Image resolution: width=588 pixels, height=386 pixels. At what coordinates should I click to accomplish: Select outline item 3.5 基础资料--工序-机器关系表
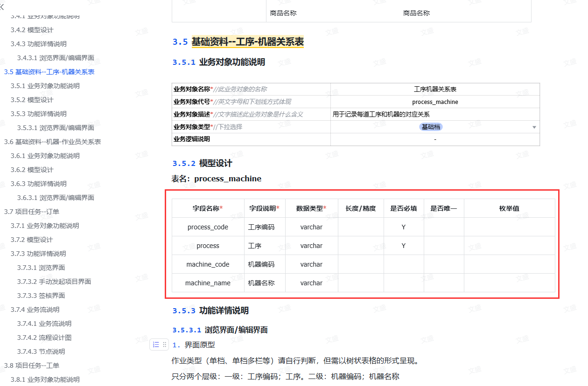[x=49, y=72]
